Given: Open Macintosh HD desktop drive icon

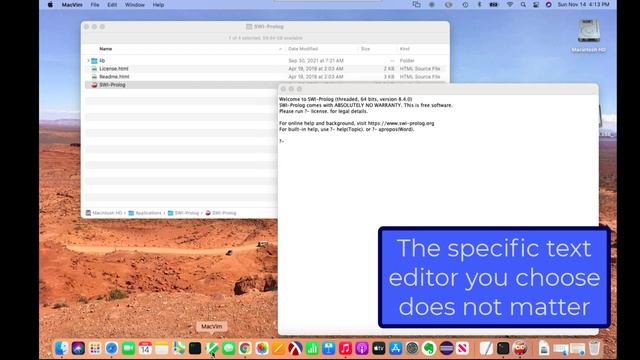Looking at the screenshot, I should coord(589,31).
